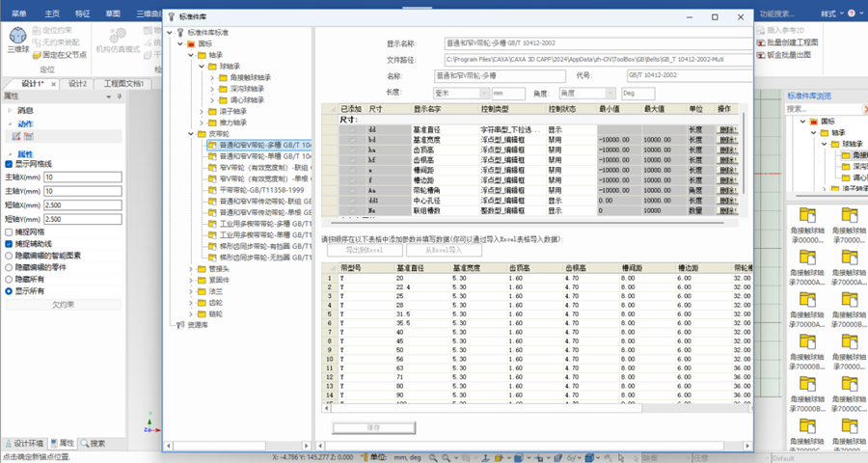Toggle the 捕捉辅助线 checkbox

coord(9,244)
